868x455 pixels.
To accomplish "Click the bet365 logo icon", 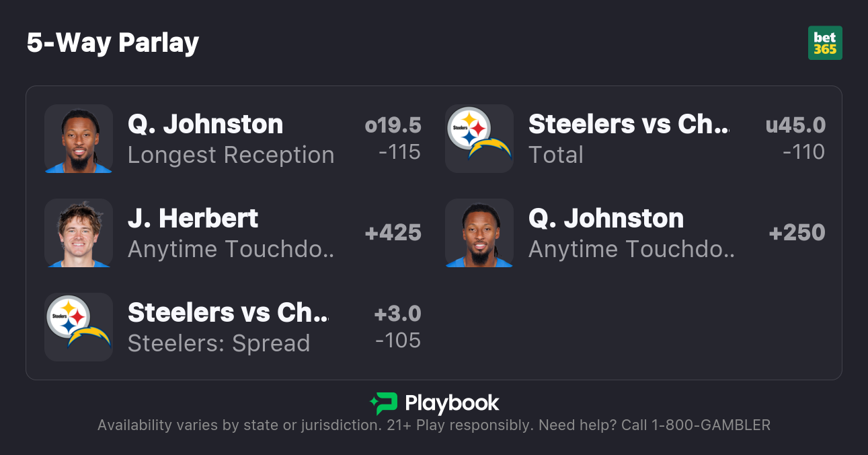I will coord(824,43).
